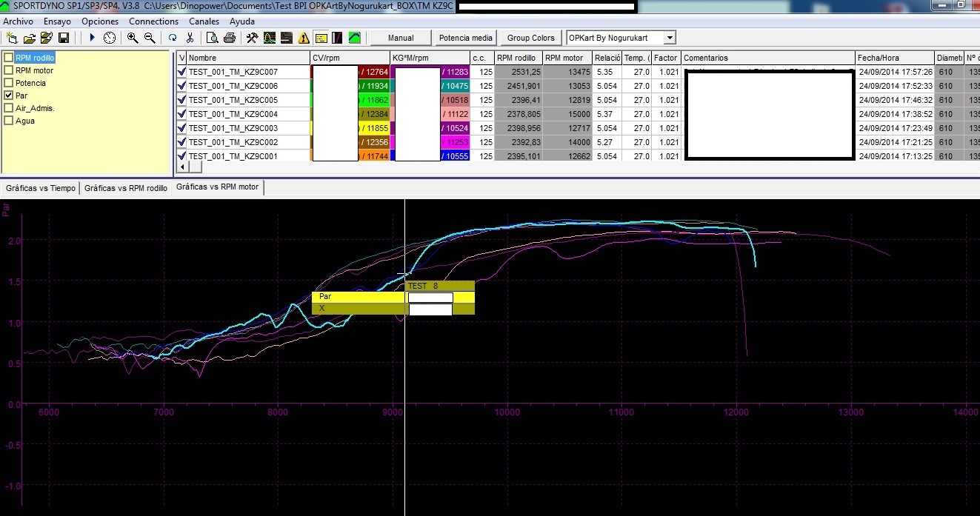Switch to Gráficas vs Tiempo tab
The image size is (980, 516).
point(40,188)
